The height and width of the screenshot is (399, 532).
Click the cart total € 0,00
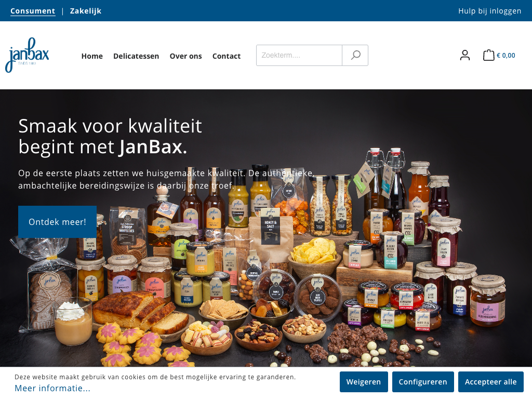click(x=506, y=55)
